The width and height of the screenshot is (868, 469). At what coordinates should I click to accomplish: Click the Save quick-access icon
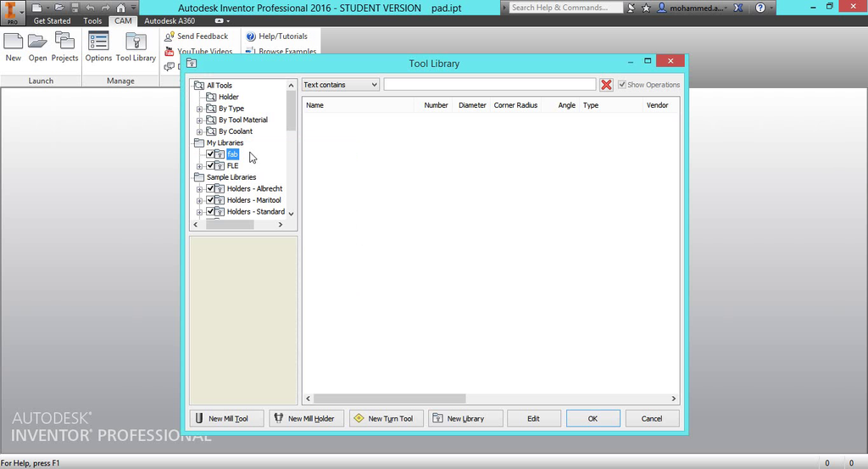click(x=75, y=8)
